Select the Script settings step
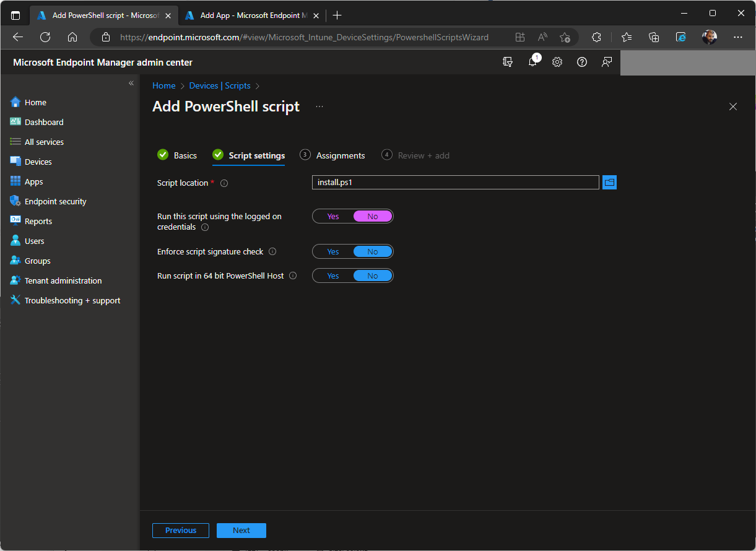The image size is (756, 551). [249, 155]
